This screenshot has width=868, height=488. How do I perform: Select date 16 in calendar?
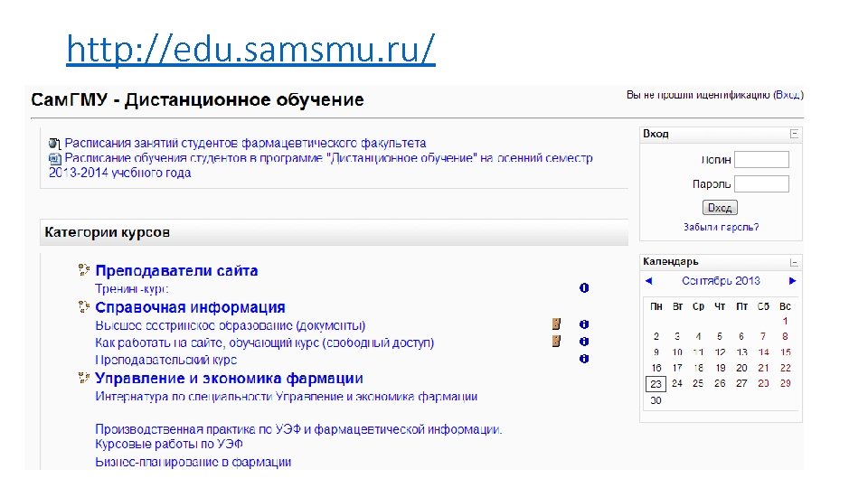point(656,368)
